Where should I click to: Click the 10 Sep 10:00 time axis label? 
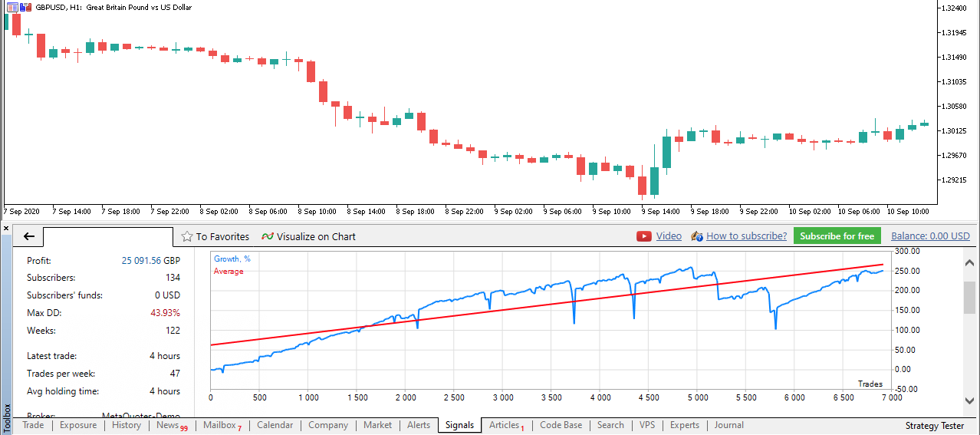(908, 211)
